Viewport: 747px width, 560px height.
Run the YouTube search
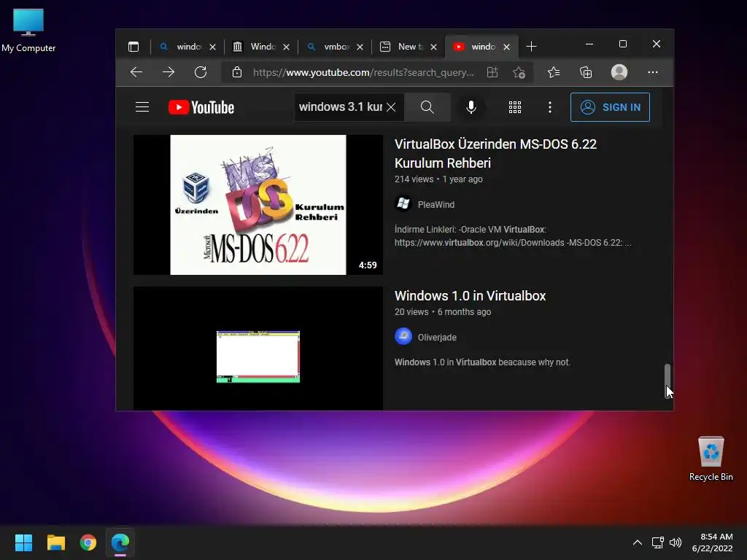tap(427, 107)
